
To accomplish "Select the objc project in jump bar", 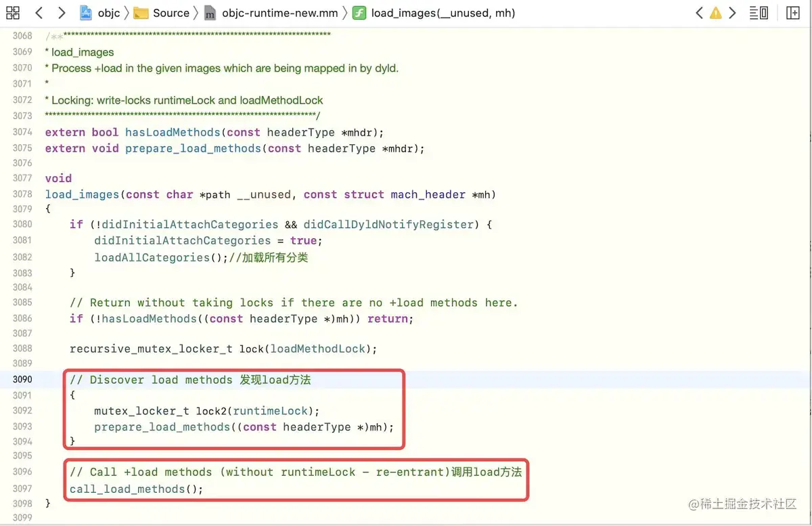I will click(x=100, y=13).
